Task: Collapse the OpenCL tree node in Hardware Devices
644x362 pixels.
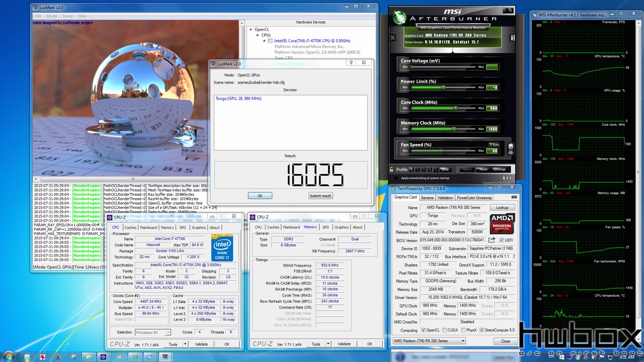Action: pyautogui.click(x=251, y=30)
